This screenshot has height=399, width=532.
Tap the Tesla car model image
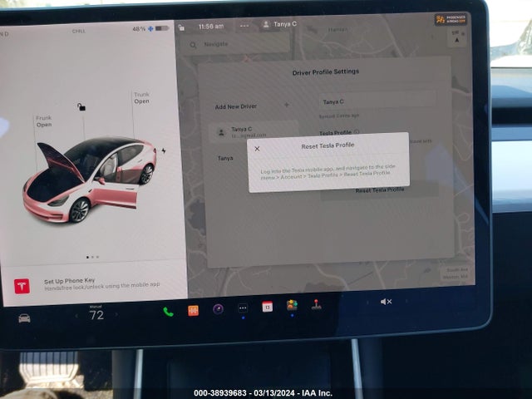[90, 180]
